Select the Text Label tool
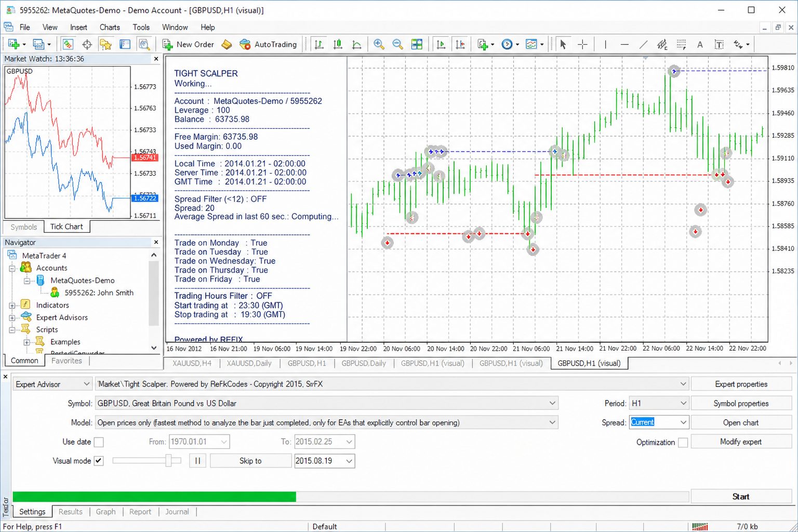Screen dimensions: 798x532 coord(719,44)
